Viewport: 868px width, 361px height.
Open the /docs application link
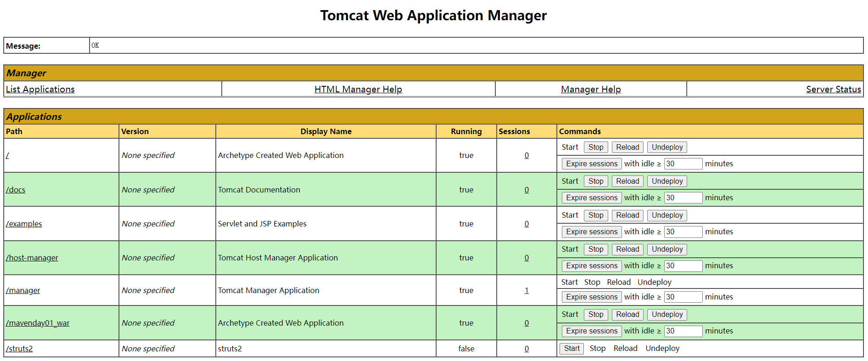pos(16,190)
